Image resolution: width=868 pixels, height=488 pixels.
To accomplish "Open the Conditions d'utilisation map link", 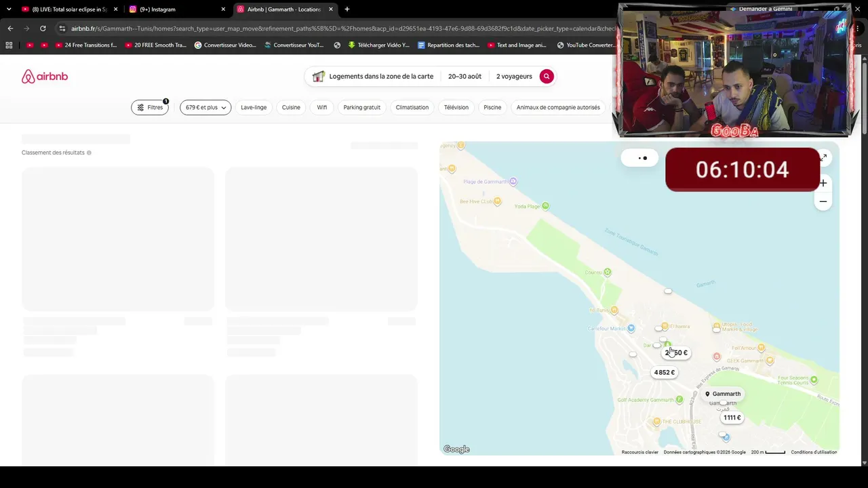I will pyautogui.click(x=814, y=452).
